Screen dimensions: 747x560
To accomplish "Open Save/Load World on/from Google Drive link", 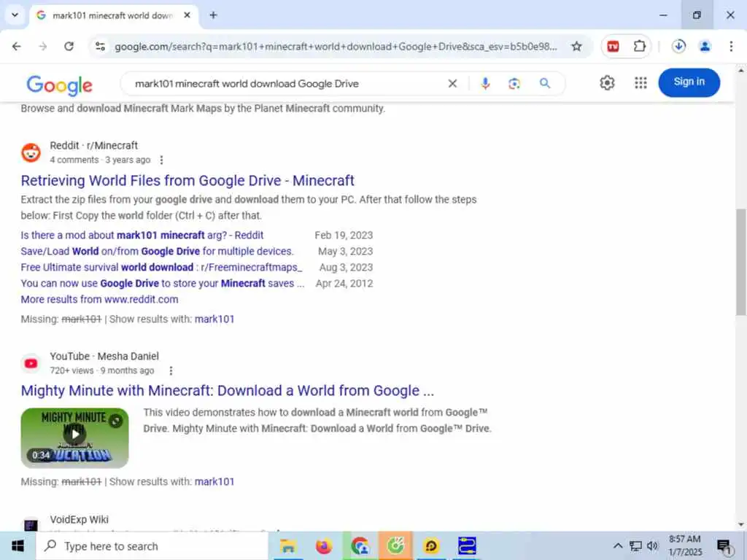I will 158,251.
